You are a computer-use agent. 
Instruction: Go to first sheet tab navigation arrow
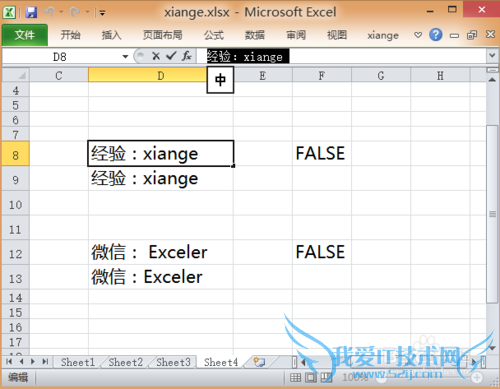(9, 361)
